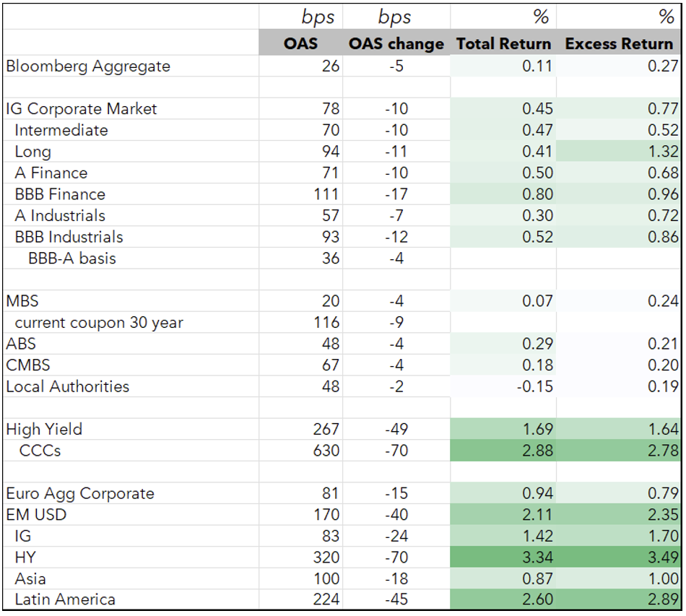Select the current coupon 30 year label

[x=99, y=323]
